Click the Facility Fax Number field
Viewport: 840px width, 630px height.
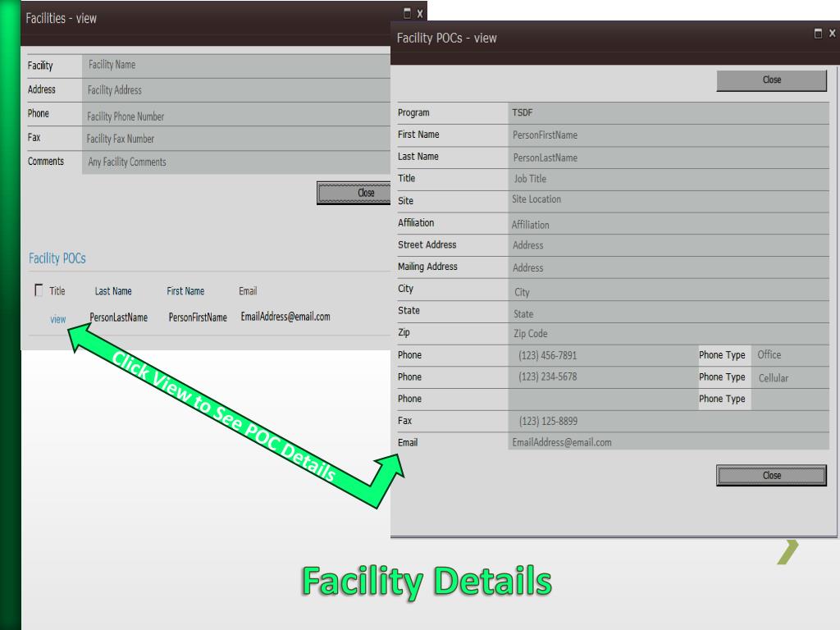point(236,139)
